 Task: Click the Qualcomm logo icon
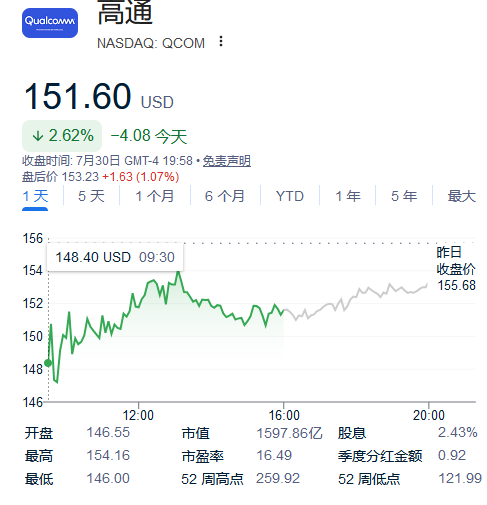point(50,23)
